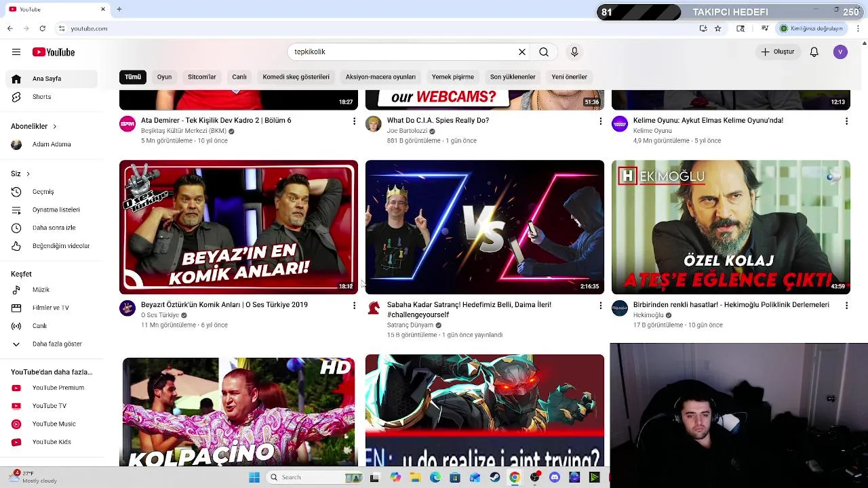The height and width of the screenshot is (488, 868).
Task: Start voice search with the microphone icon
Action: (x=574, y=52)
